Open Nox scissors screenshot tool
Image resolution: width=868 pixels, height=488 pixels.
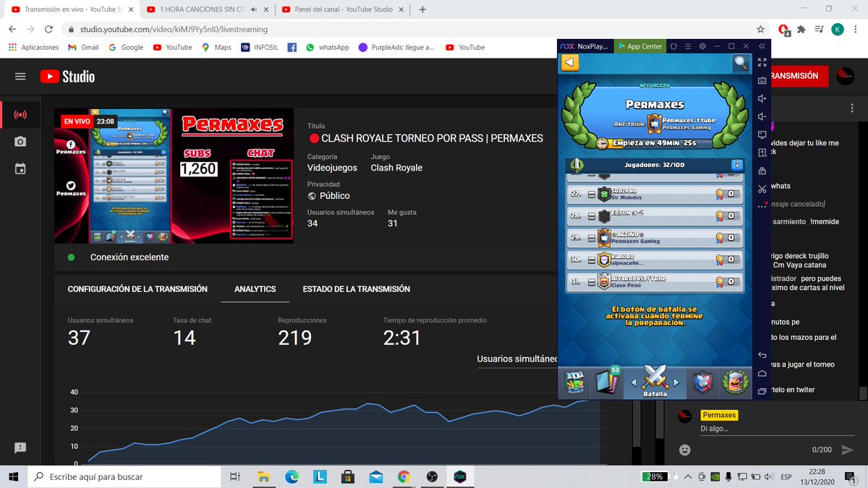[762, 189]
